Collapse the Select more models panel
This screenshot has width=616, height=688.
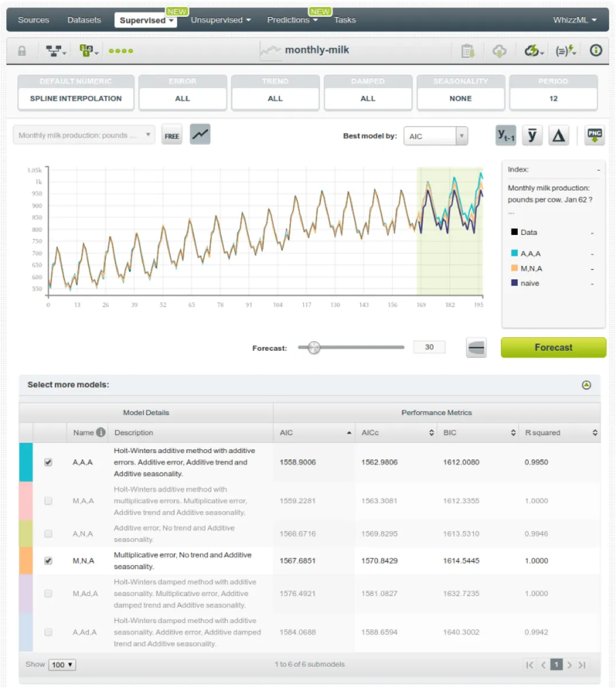coord(586,385)
